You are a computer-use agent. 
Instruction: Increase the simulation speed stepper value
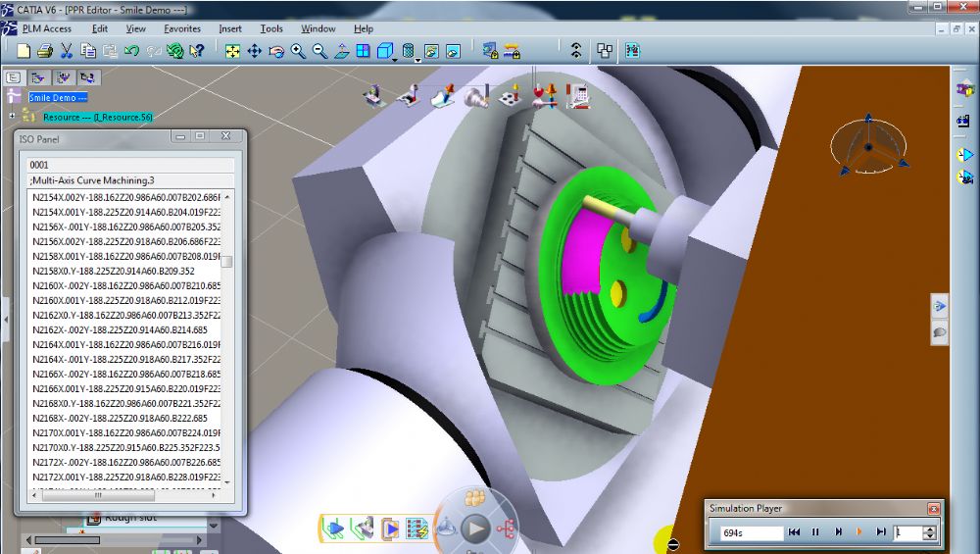[x=929, y=529]
